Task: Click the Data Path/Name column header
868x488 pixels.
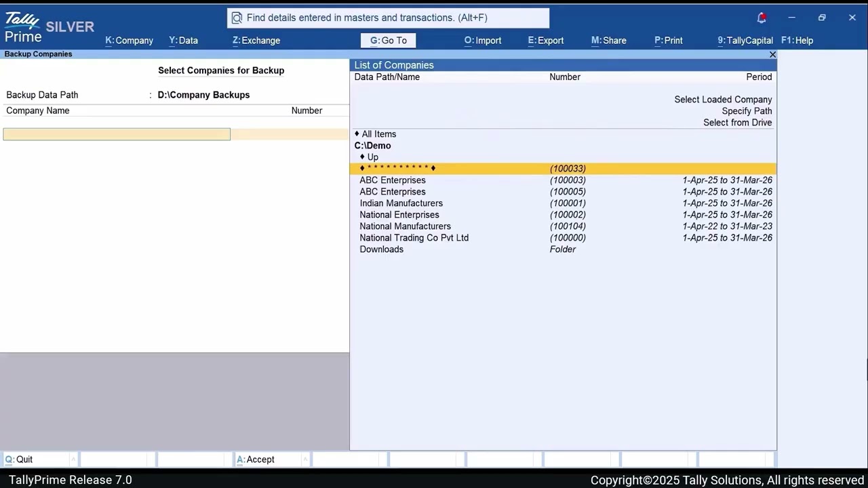Action: click(387, 77)
